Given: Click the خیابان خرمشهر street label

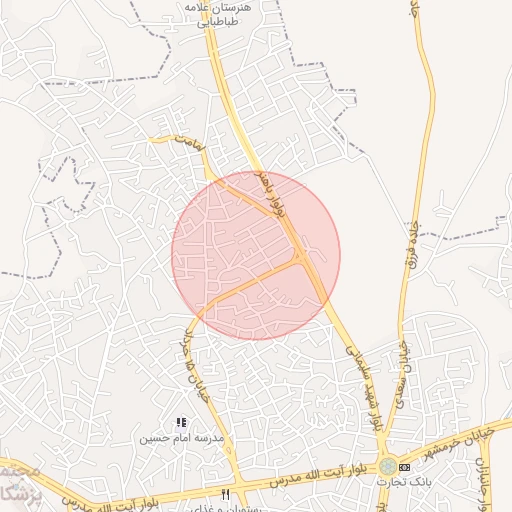Looking at the screenshot, I should coord(459,444).
